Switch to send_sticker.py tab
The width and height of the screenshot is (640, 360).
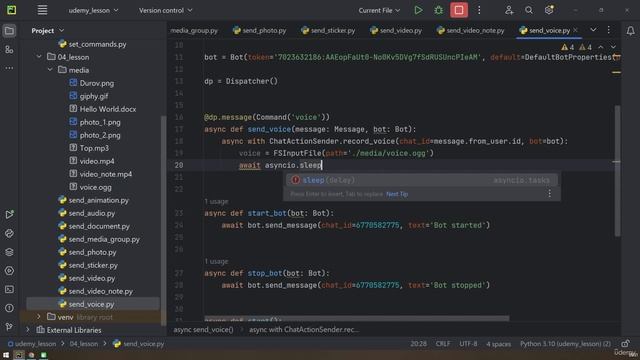tap(328, 30)
